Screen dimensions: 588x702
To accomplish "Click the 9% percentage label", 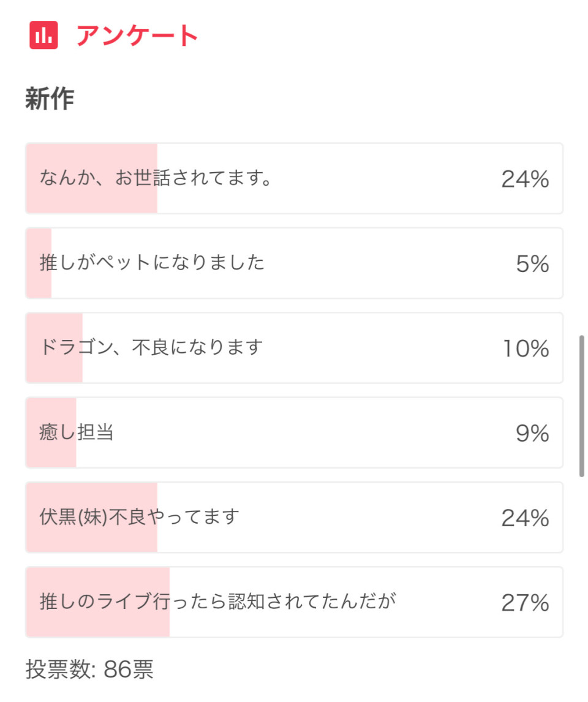I will [x=532, y=433].
